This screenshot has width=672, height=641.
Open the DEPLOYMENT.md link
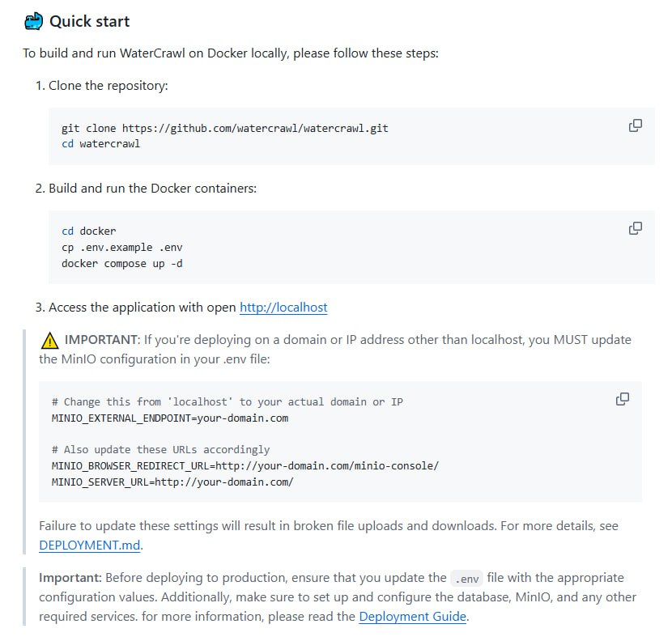tap(90, 545)
